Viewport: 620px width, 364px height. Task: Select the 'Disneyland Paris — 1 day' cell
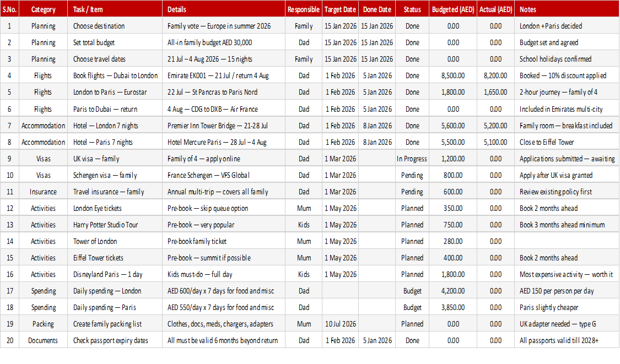point(115,274)
